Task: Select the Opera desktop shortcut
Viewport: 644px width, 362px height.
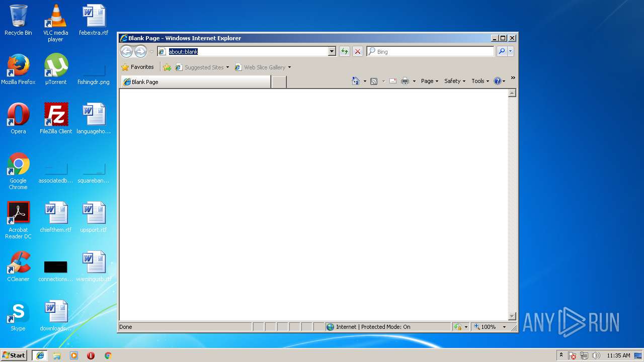Action: (x=18, y=119)
